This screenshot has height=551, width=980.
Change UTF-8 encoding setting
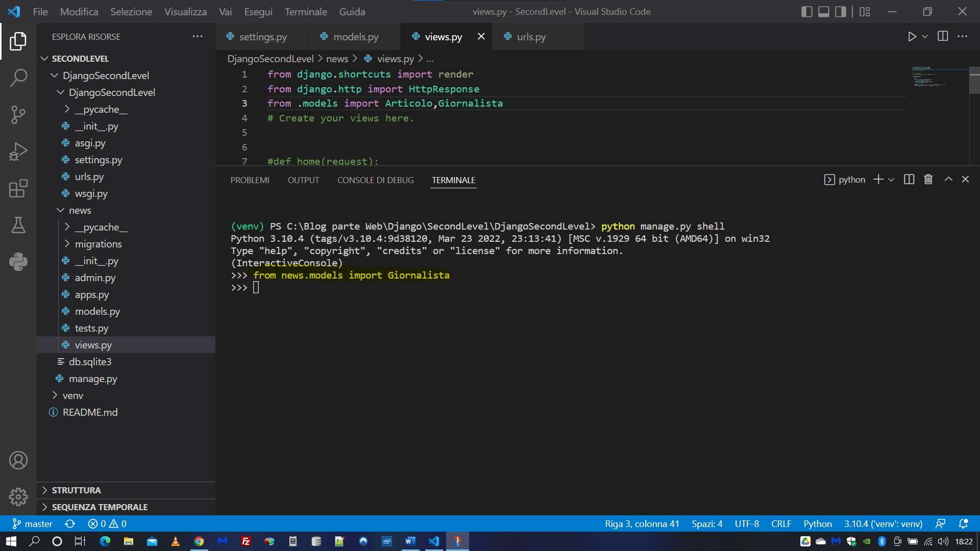point(747,524)
